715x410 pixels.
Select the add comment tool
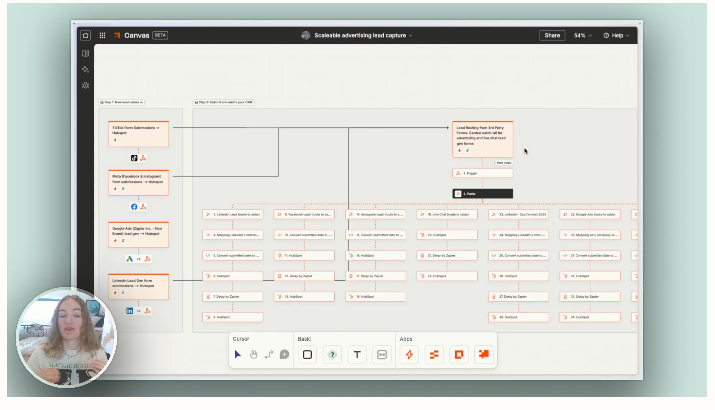pos(284,354)
